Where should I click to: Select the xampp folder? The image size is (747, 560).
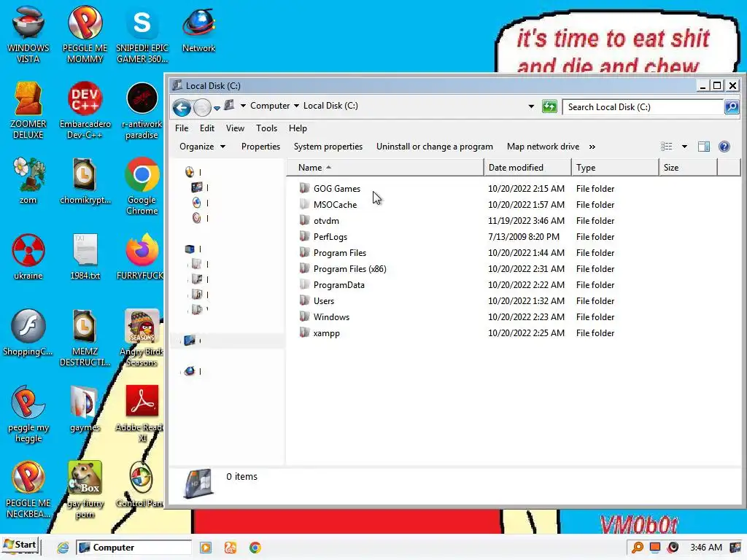click(x=326, y=333)
